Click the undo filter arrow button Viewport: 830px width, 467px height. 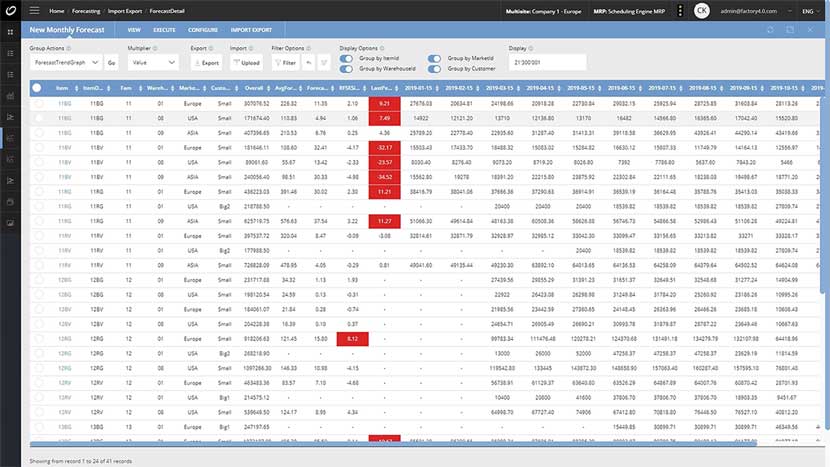point(309,62)
